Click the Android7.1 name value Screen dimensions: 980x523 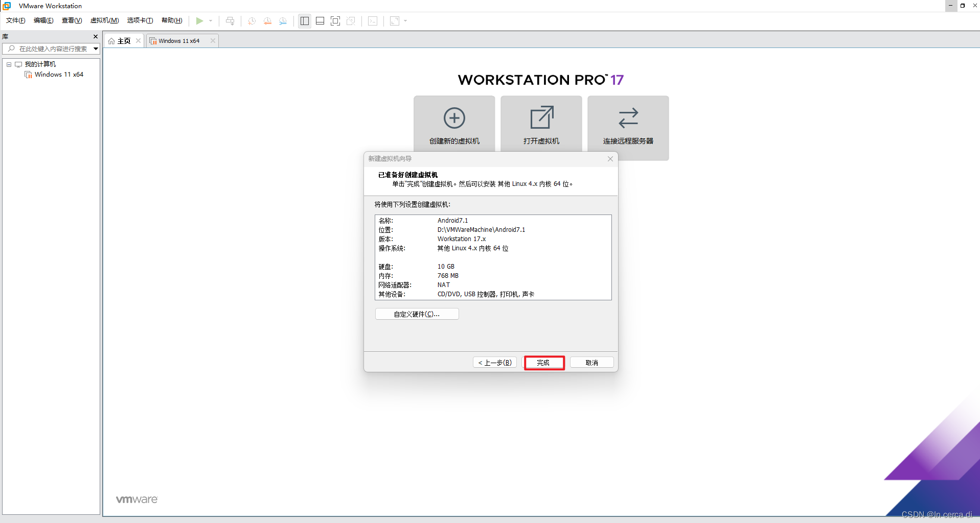(452, 221)
